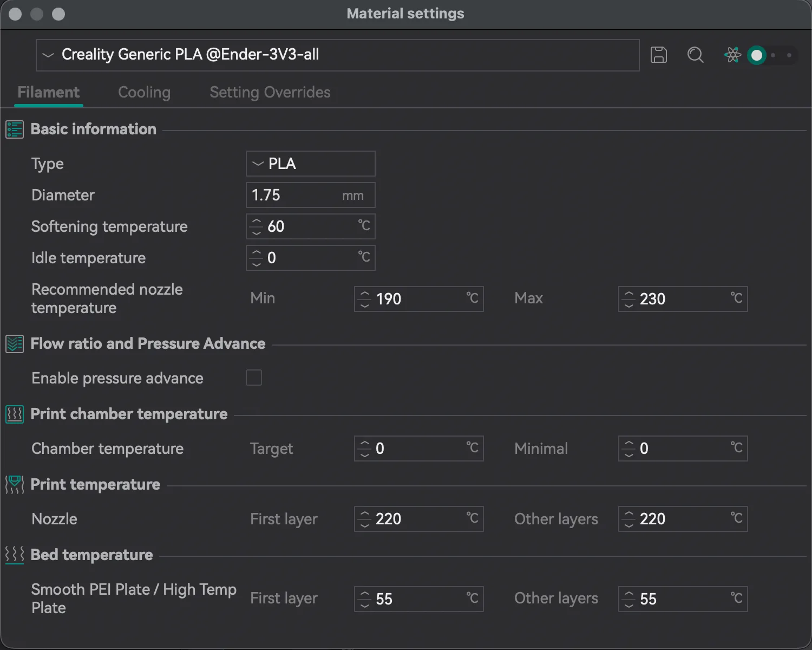Click the Print chamber temperature section icon
This screenshot has height=650, width=812.
click(15, 414)
